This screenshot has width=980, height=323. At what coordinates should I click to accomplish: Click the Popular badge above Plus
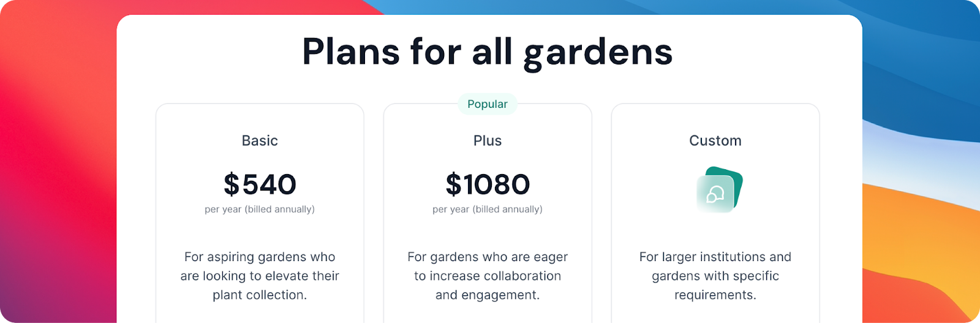click(x=488, y=104)
